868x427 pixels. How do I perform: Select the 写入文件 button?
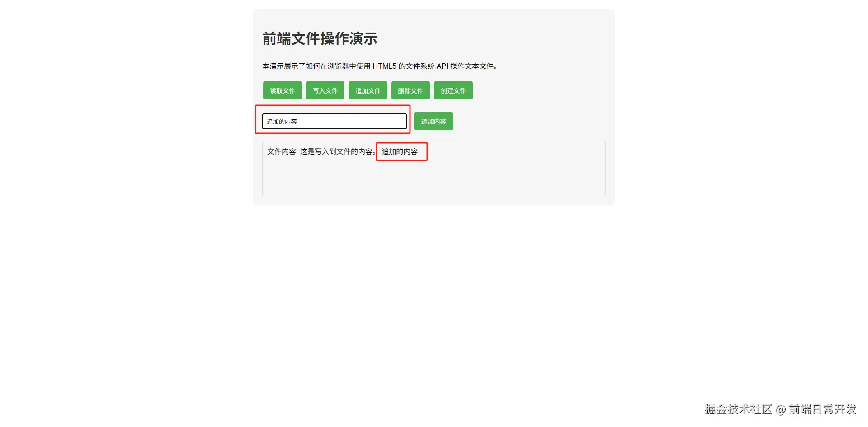(325, 90)
